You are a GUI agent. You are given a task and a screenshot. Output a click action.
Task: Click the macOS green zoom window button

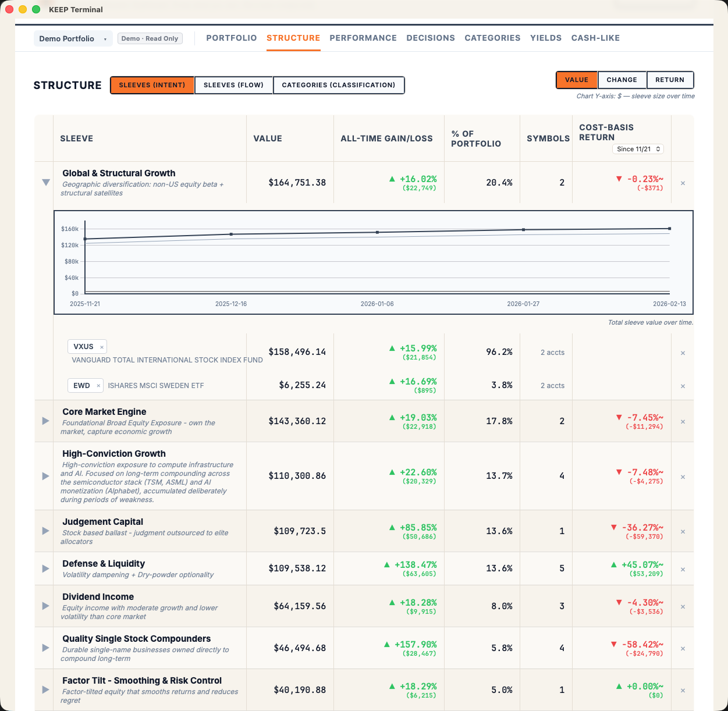click(36, 9)
